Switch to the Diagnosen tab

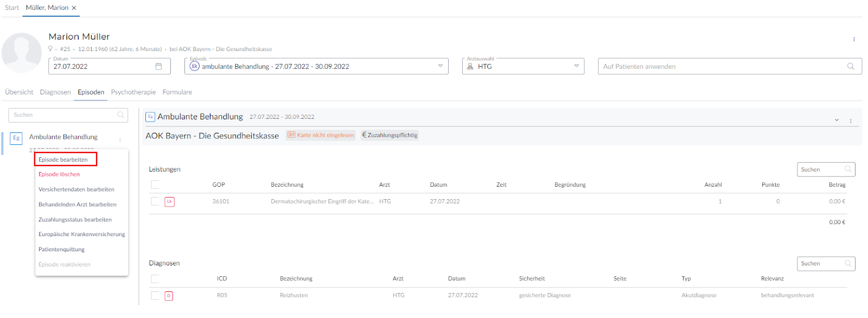55,92
